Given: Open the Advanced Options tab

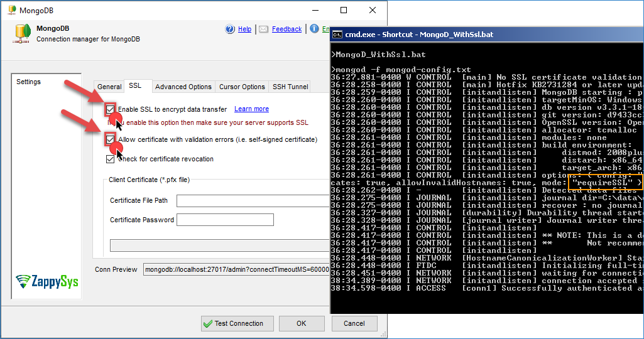Looking at the screenshot, I should click(x=183, y=87).
